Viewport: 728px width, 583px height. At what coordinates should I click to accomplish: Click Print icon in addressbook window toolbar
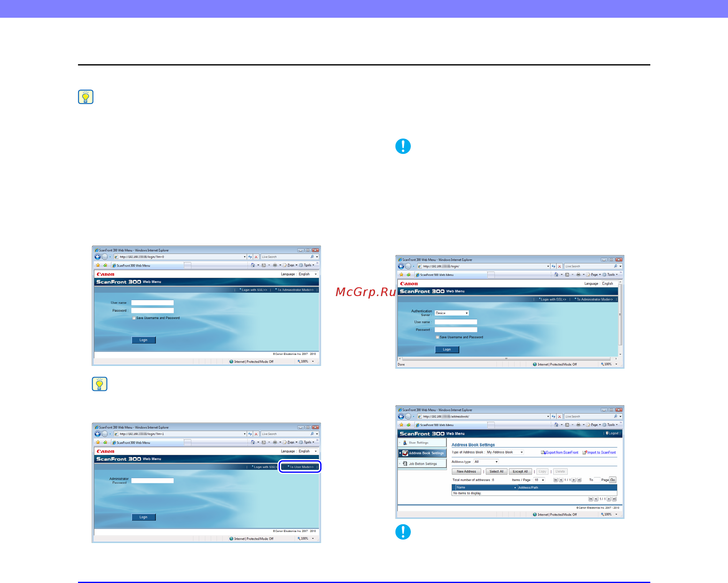coord(578,425)
